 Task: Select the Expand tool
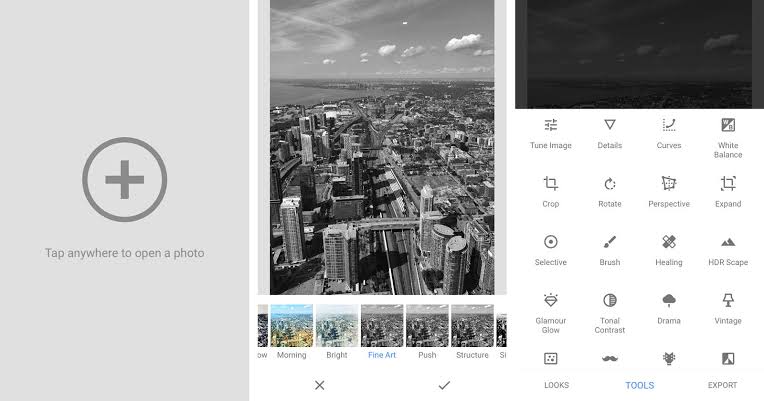728,190
